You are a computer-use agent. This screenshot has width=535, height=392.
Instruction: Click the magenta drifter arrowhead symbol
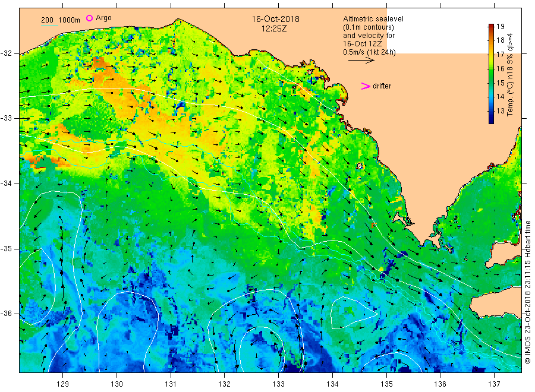click(x=366, y=86)
